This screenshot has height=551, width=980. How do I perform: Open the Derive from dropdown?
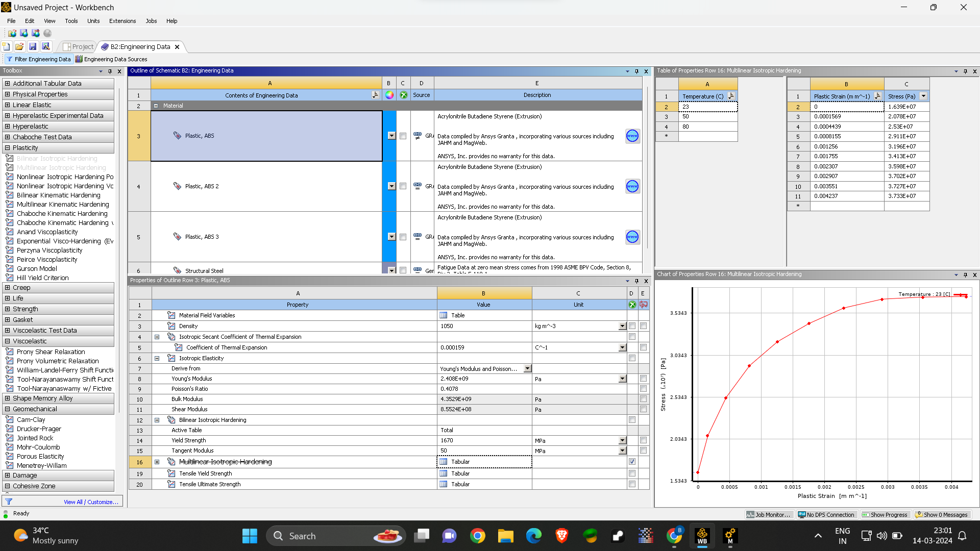point(527,368)
